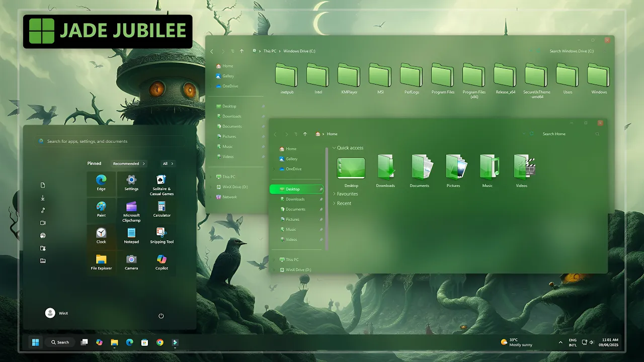Open the Calculator app
Image resolution: width=644 pixels, height=362 pixels.
point(162,210)
